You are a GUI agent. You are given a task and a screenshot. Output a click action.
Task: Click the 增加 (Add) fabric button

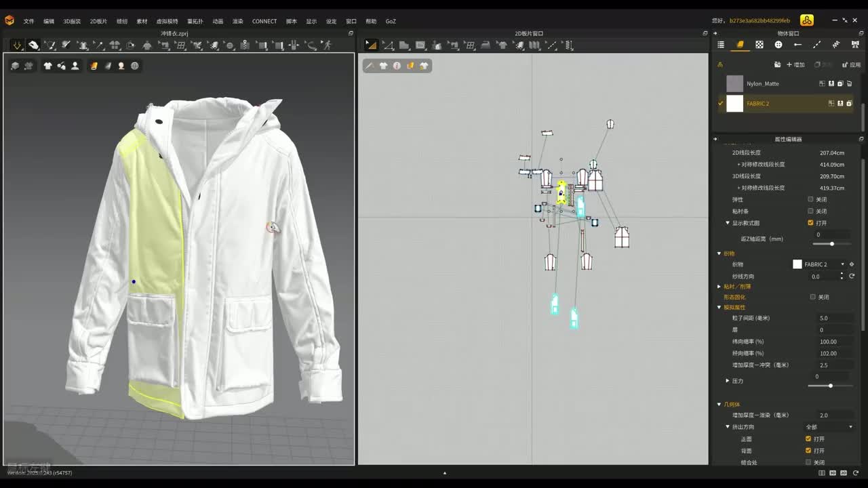pyautogui.click(x=795, y=64)
